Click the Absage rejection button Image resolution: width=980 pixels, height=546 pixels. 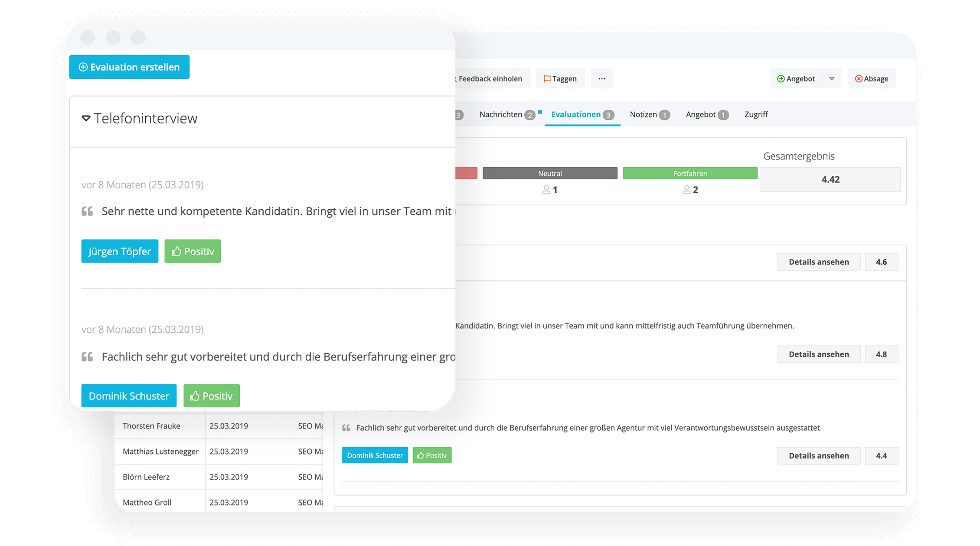coord(872,78)
